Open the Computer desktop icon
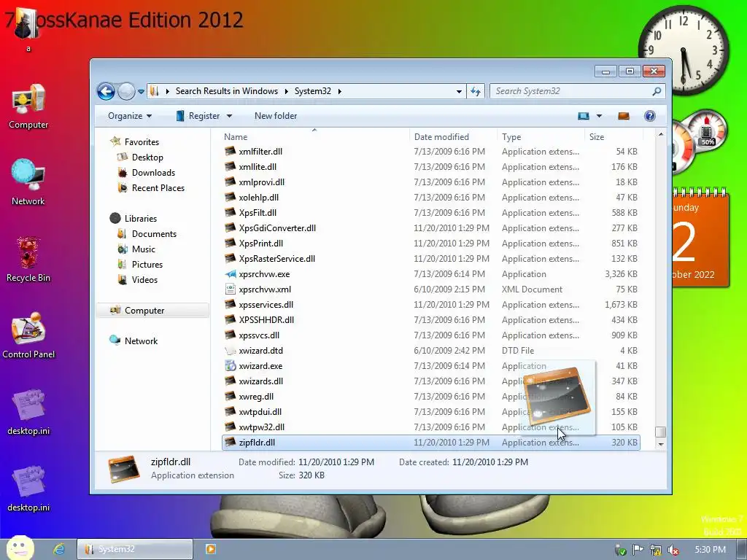Screen dimensions: 747x560 tap(28, 106)
